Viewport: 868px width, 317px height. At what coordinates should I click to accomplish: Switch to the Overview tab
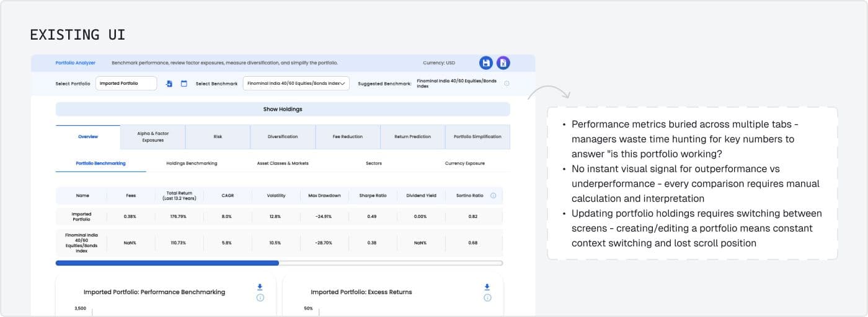pos(88,137)
